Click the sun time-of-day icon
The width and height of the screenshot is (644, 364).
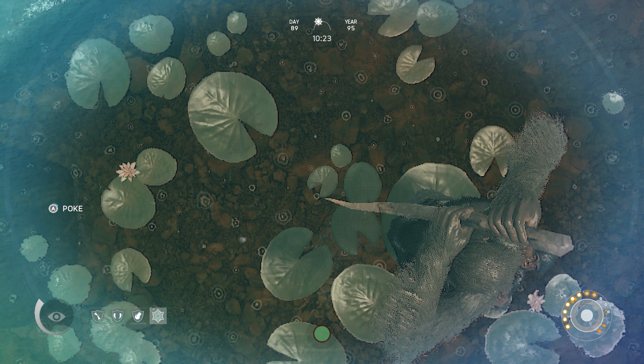(319, 22)
